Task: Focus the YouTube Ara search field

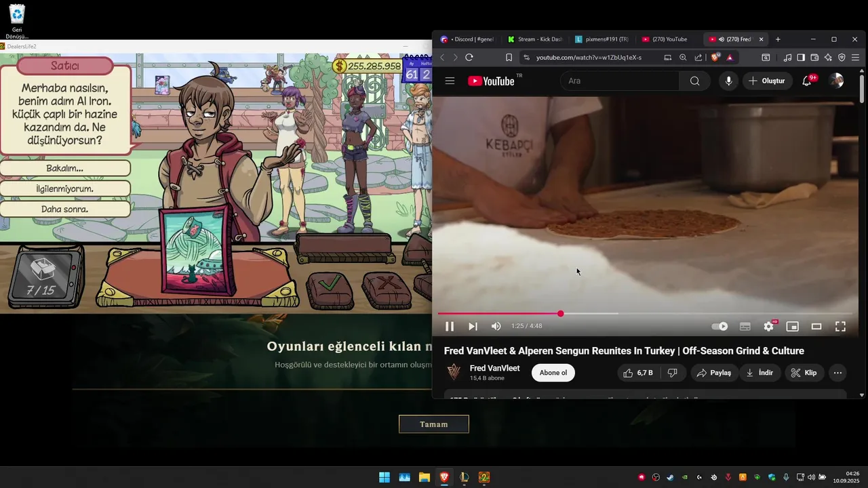Action: (x=620, y=81)
